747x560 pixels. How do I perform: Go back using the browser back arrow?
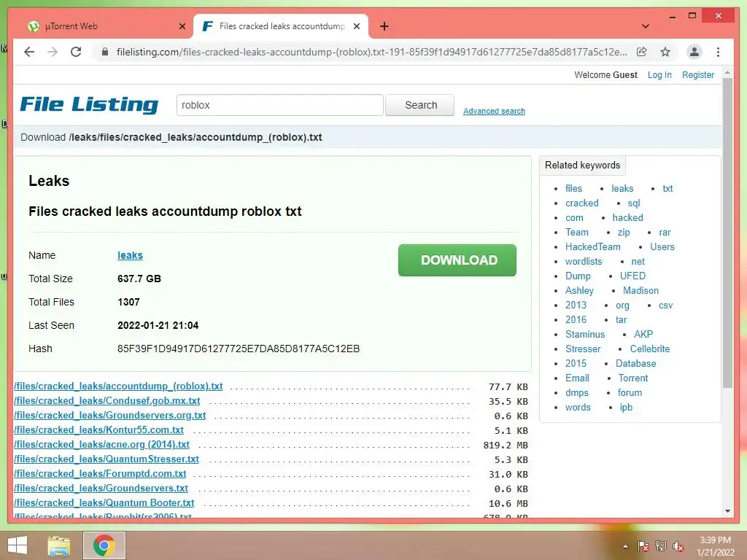29,52
